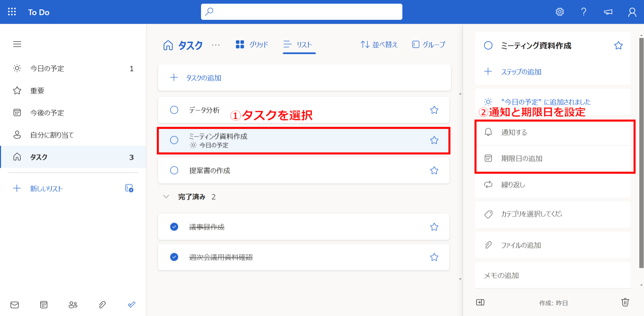Uncheck the completed task 議事録作成
Screen dimensions: 644x316
[x=174, y=227]
